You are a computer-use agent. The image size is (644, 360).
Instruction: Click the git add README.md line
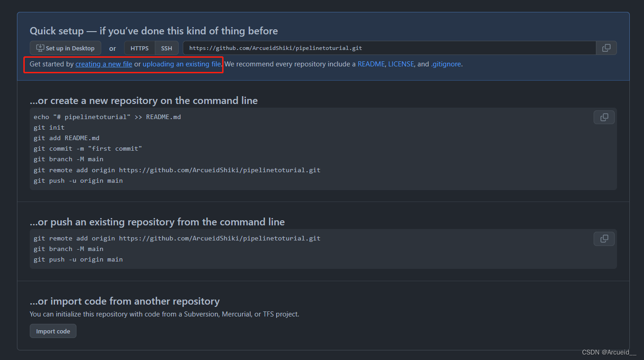[66, 138]
